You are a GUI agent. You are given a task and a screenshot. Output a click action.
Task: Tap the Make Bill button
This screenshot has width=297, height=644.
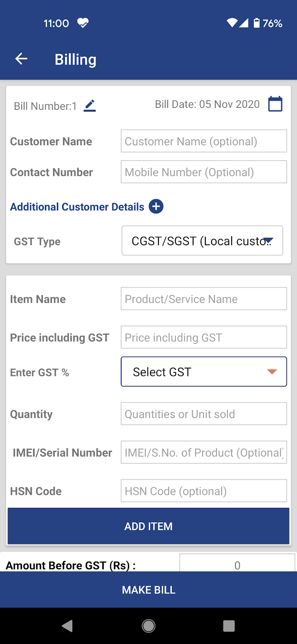click(x=149, y=590)
